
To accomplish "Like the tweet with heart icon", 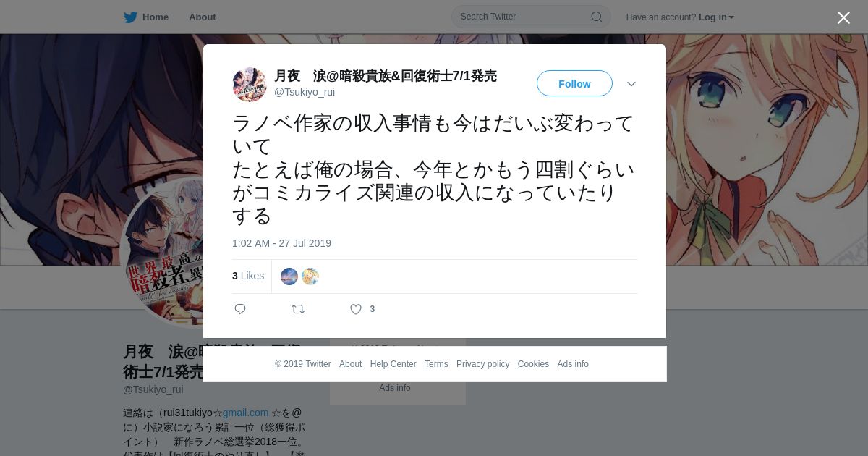I will 356,309.
